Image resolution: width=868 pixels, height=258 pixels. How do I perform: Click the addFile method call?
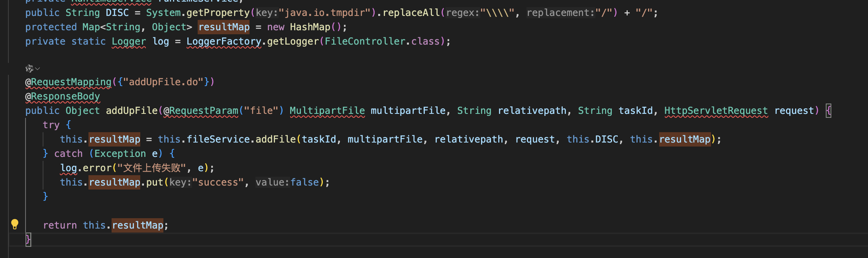[275, 139]
